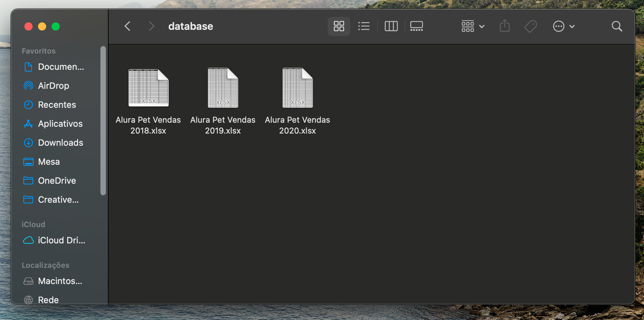This screenshot has width=644, height=320.
Task: Switch to list view
Action: (x=364, y=26)
